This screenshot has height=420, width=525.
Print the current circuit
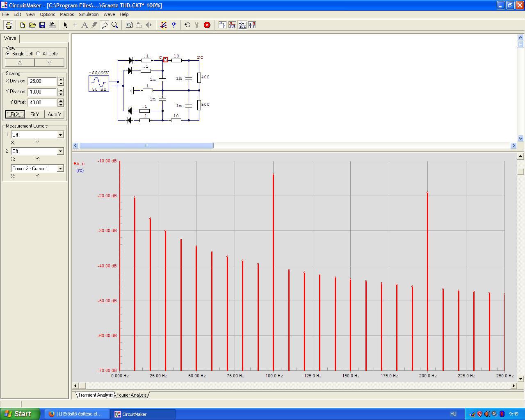point(52,25)
